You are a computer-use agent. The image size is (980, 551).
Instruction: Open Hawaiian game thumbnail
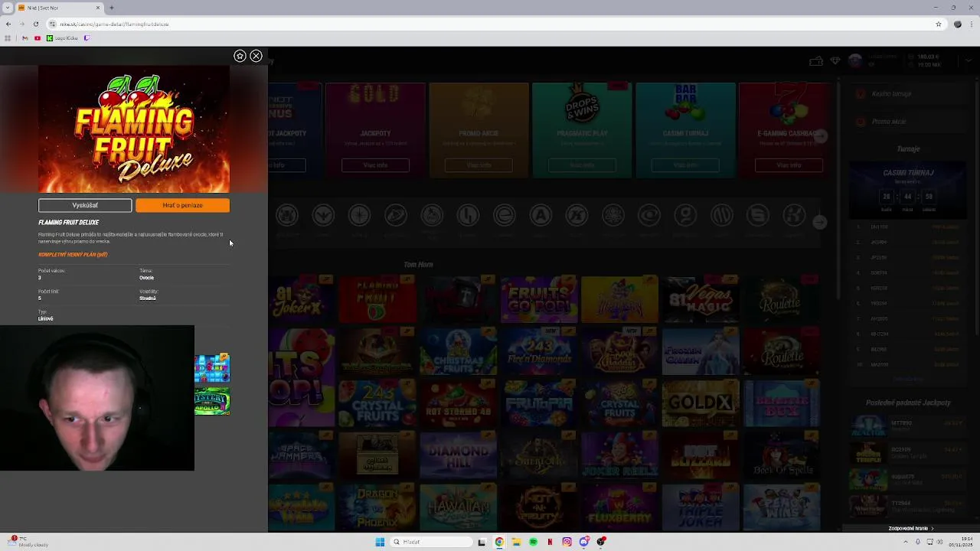[458, 508]
